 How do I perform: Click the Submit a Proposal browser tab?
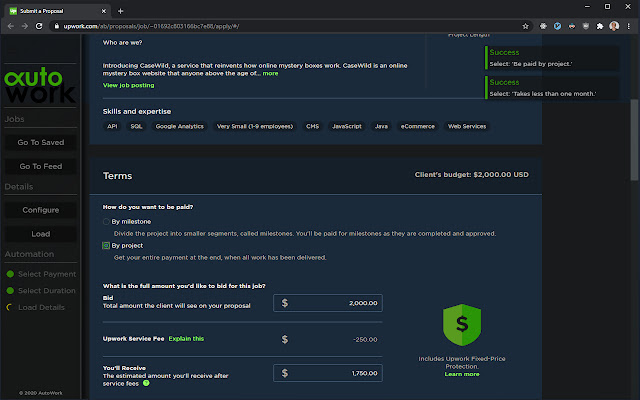pos(57,11)
